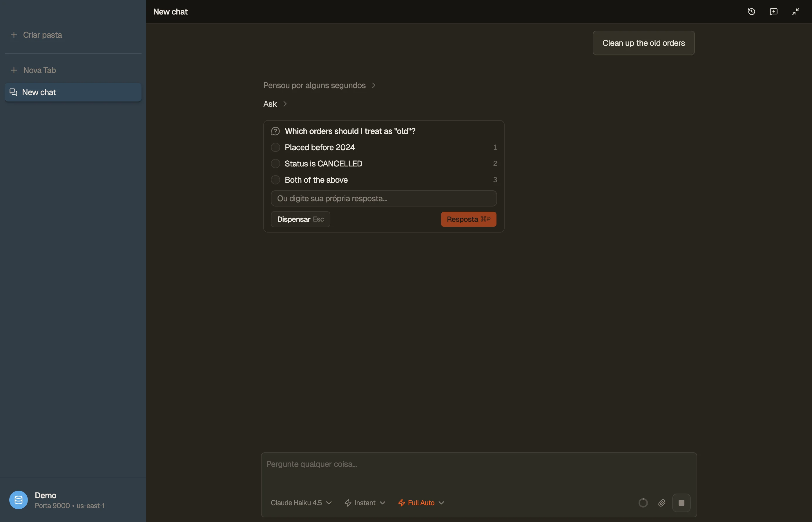Expand the "Pensou por alguns segundos" thinking section
Screen dimensions: 812x522
coord(319,86)
